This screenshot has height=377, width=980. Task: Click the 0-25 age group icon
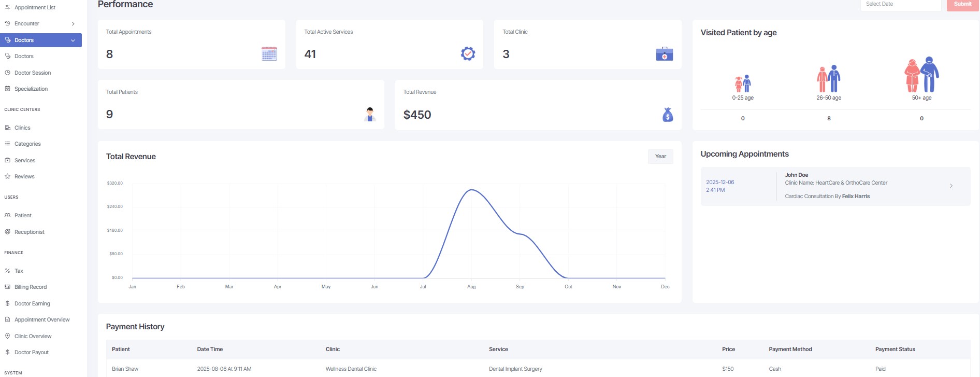coord(742,83)
